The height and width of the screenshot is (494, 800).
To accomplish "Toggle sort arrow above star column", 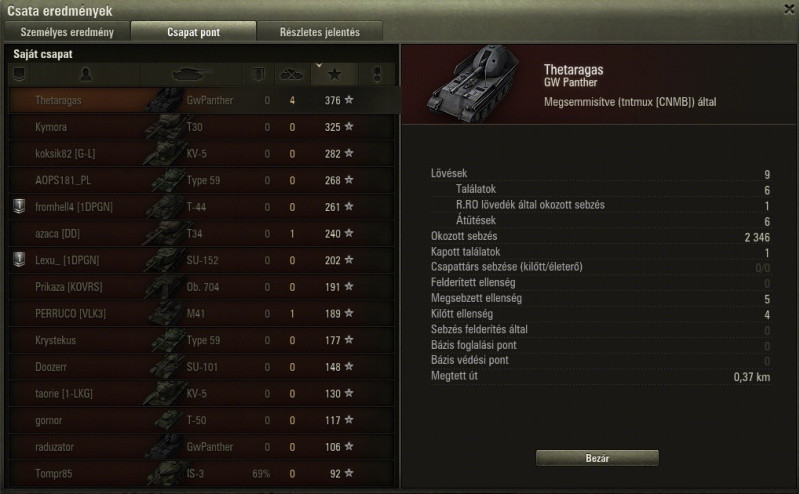I will point(319,65).
